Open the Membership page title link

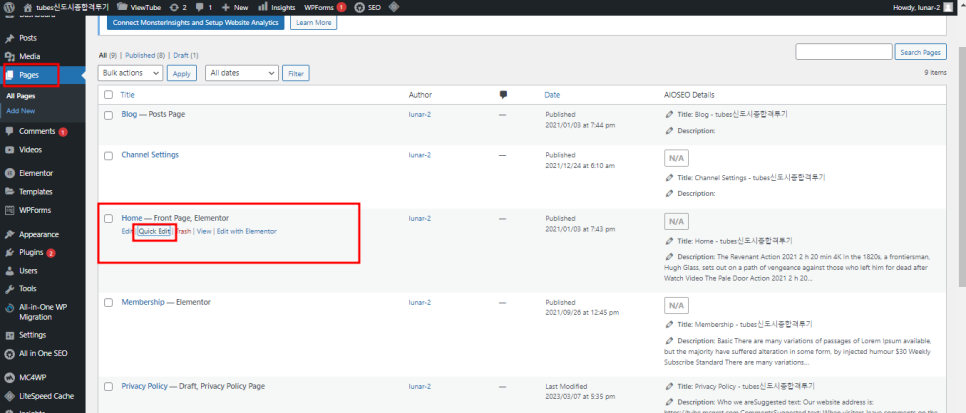coord(143,303)
